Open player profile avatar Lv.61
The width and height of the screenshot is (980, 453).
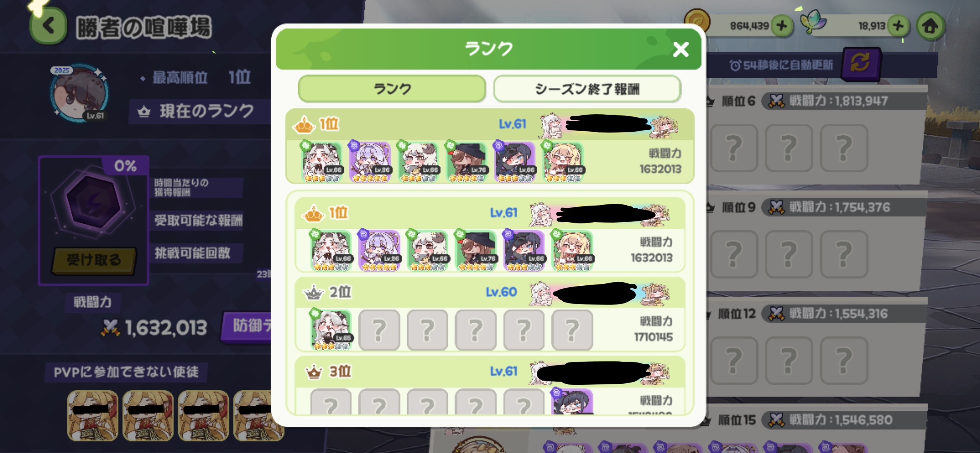pos(80,94)
